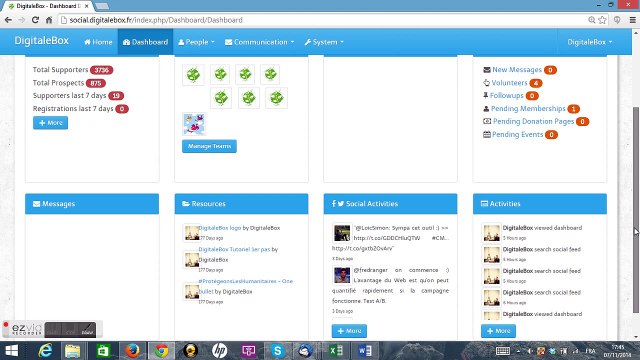Image resolution: width=640 pixels, height=360 pixels.
Task: Open the Home nav item
Action: click(98, 42)
